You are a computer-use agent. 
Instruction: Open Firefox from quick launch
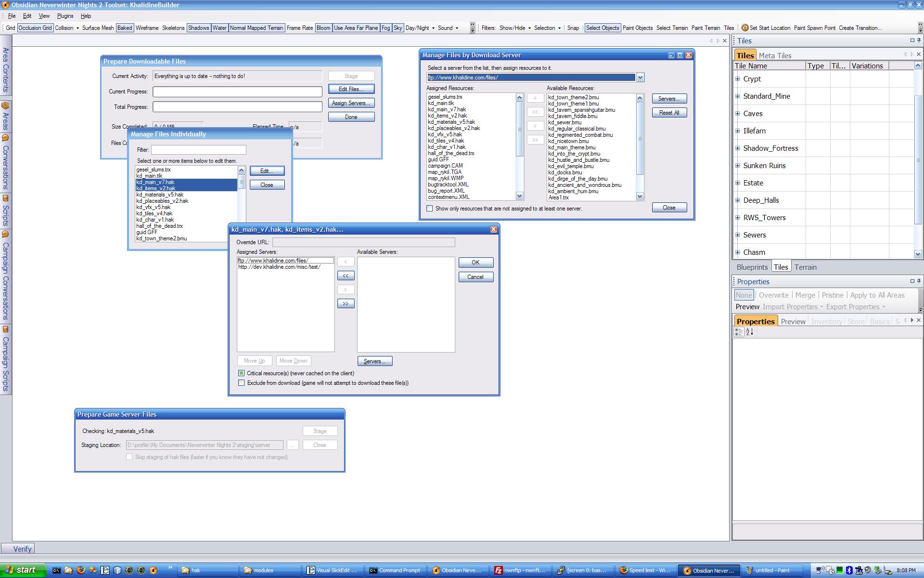(80, 570)
